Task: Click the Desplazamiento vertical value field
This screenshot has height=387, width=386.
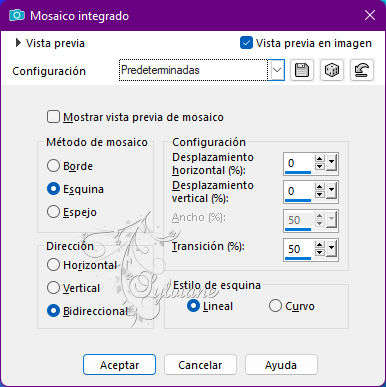Action: point(299,191)
